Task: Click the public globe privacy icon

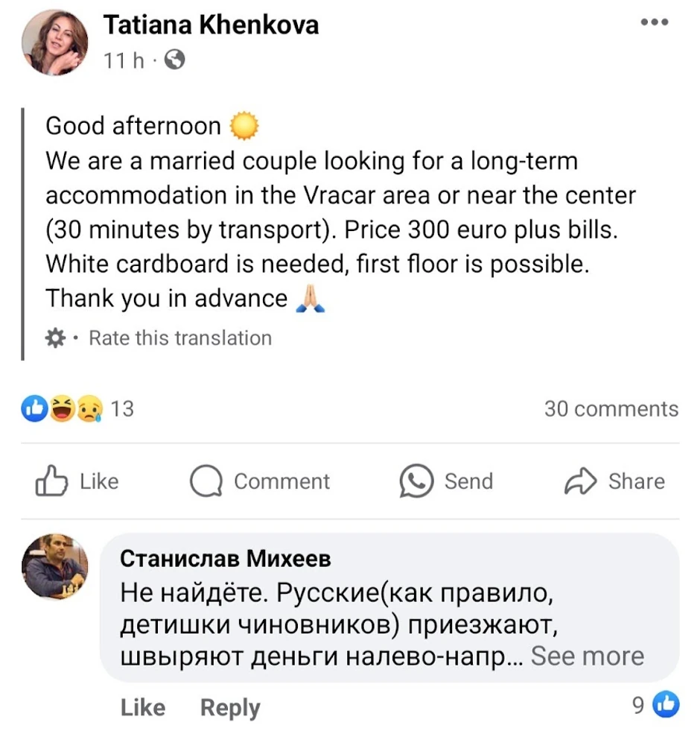Action: click(174, 60)
